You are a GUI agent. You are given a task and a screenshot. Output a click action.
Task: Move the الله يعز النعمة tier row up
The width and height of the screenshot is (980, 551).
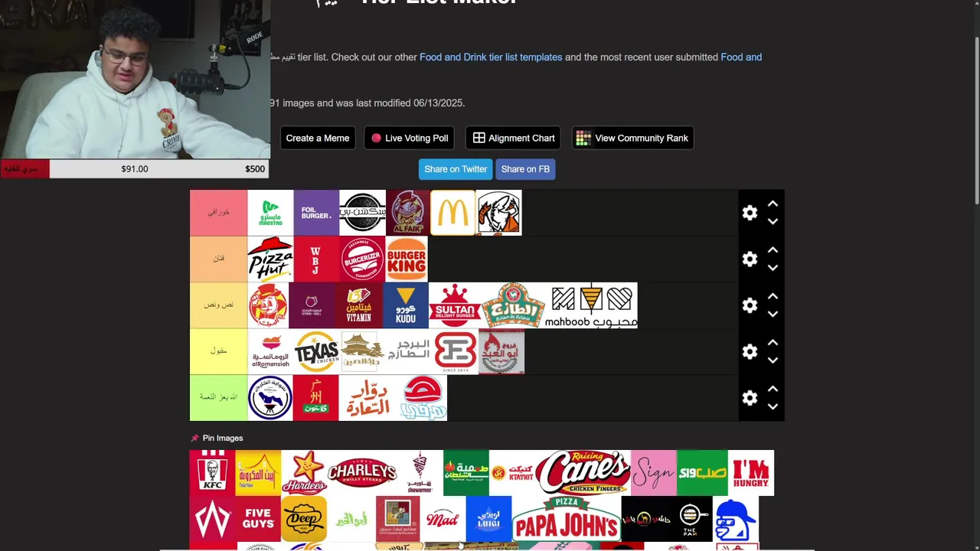click(x=773, y=389)
